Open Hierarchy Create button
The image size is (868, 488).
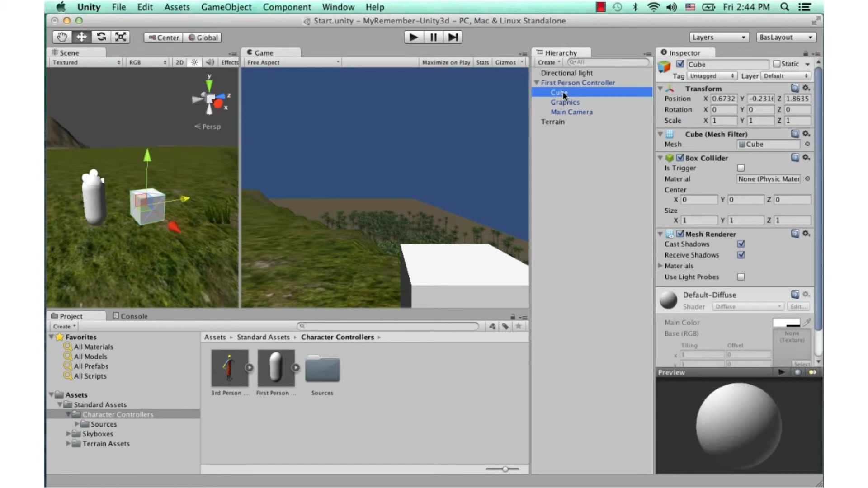549,62
